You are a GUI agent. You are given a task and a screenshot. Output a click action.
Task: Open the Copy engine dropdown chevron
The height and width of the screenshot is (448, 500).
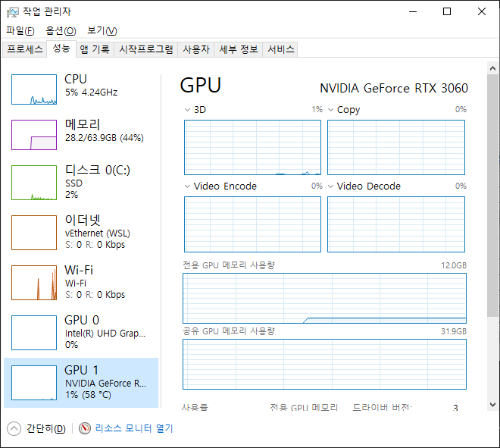click(x=330, y=110)
